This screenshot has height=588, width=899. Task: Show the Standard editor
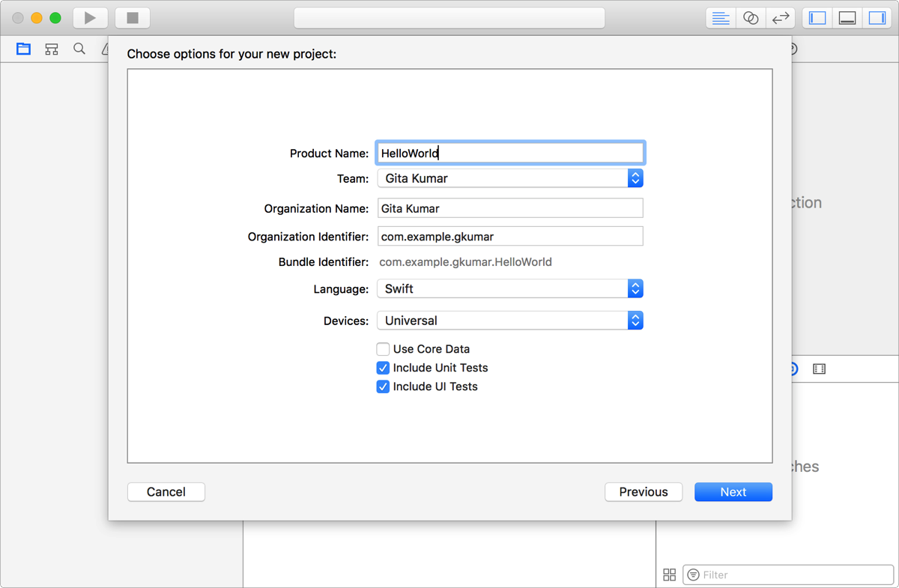pos(721,18)
